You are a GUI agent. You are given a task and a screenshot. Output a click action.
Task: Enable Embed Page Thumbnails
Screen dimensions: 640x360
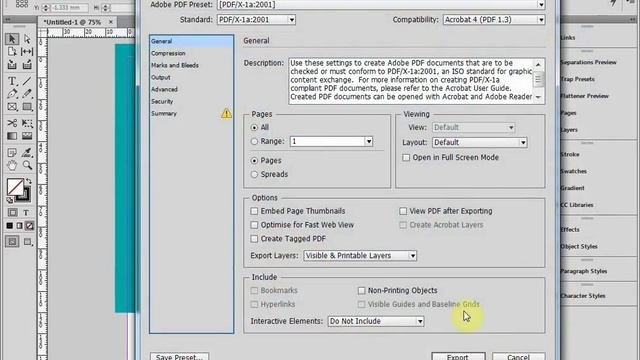[x=254, y=211]
